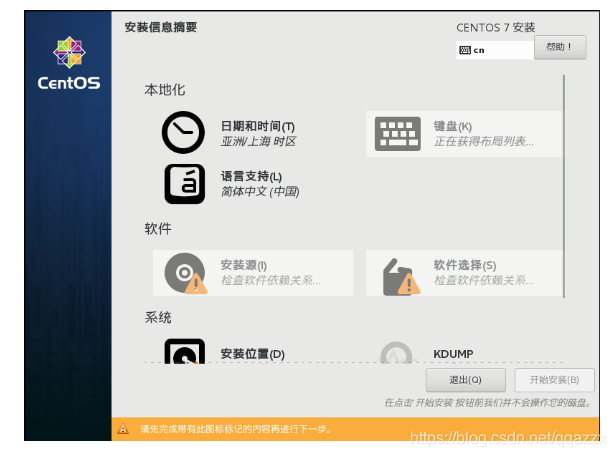Click the 安装信息摘要 title
Image resolution: width=616 pixels, height=457 pixels.
click(x=161, y=27)
